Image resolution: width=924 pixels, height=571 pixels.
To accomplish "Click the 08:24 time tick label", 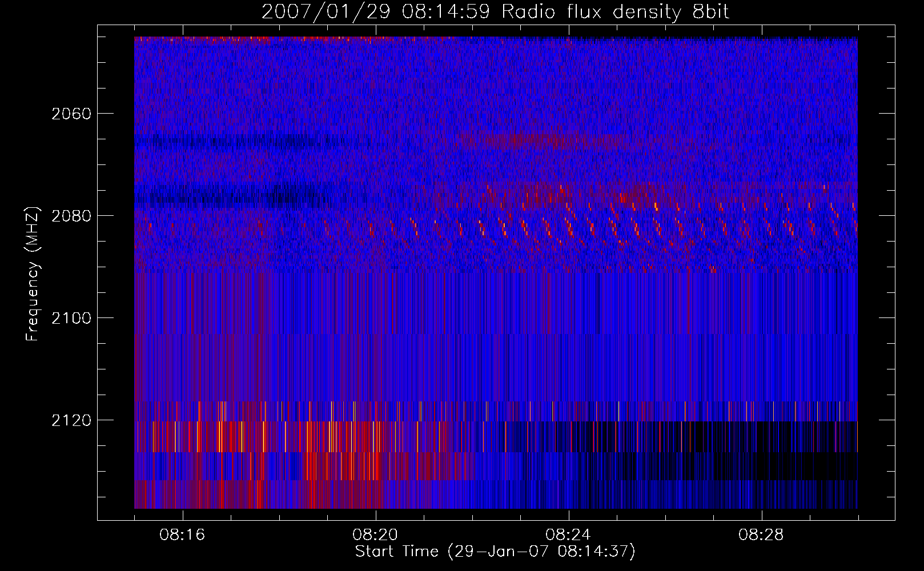I will [x=568, y=535].
